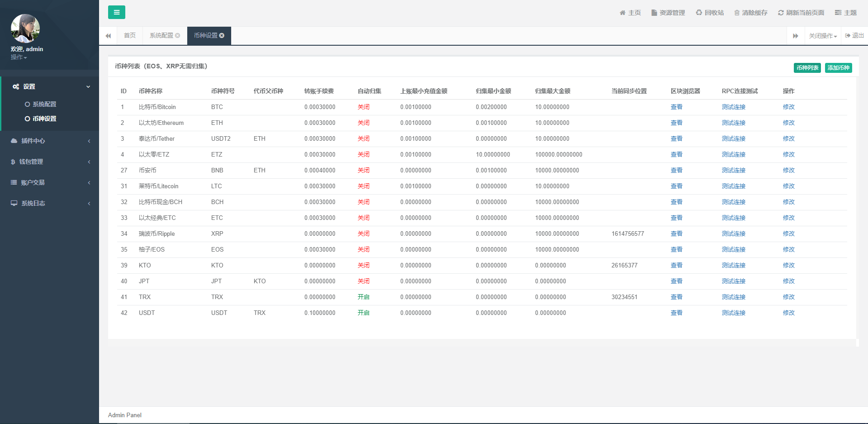This screenshot has width=868, height=424.
Task: Click the admin avatar picture
Action: [x=25, y=29]
